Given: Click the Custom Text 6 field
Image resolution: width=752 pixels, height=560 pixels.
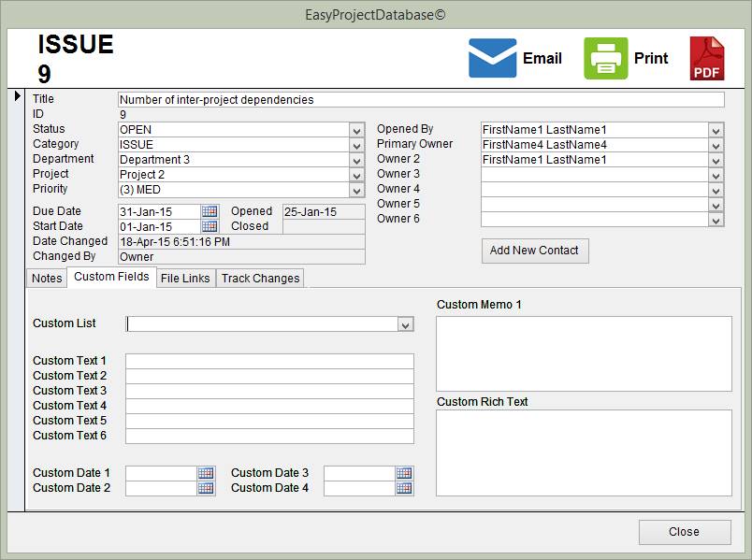Looking at the screenshot, I should [x=269, y=436].
